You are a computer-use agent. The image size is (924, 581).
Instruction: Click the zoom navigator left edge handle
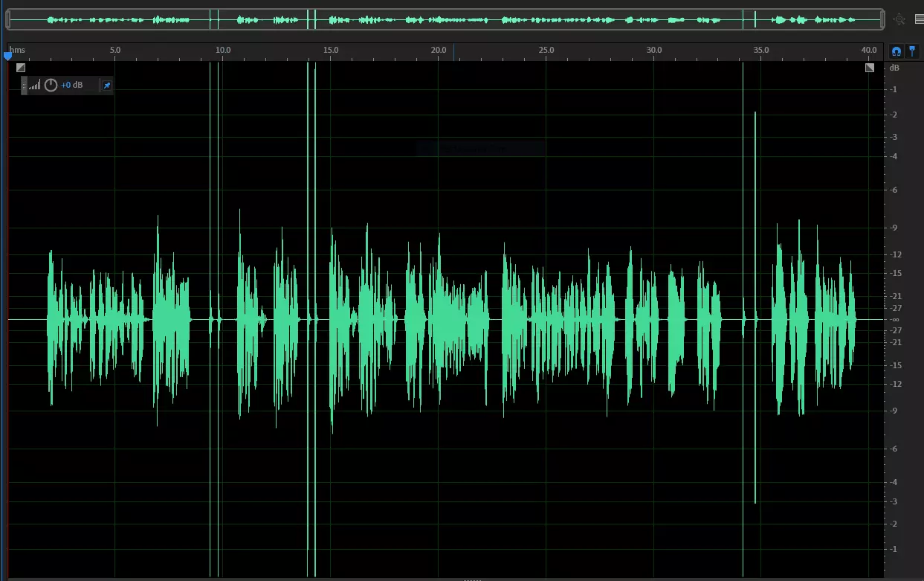(7, 19)
